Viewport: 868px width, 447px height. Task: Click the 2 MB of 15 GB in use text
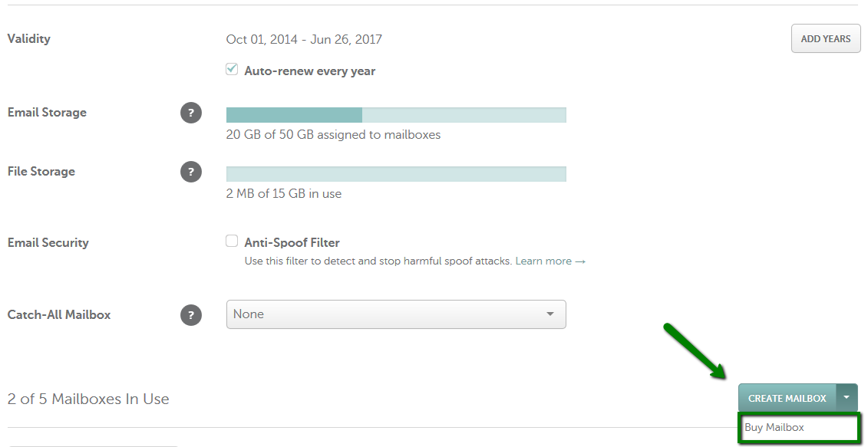pos(284,194)
